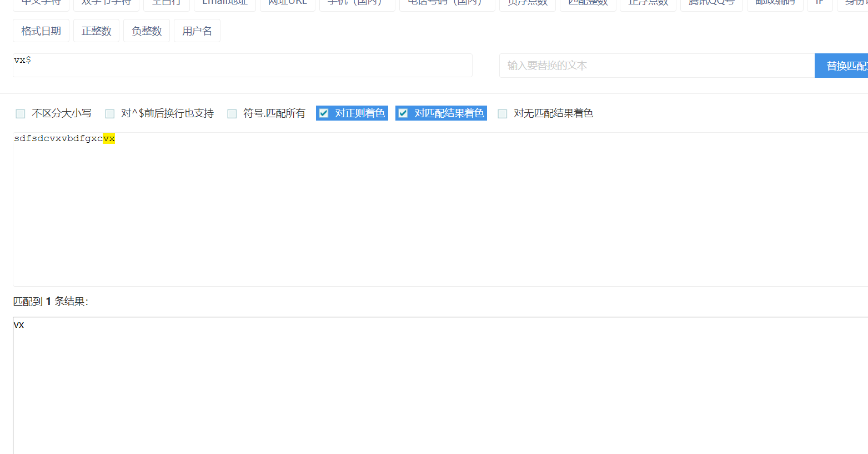Select the 正整数 regex preset
The width and height of the screenshot is (868, 454).
(97, 31)
